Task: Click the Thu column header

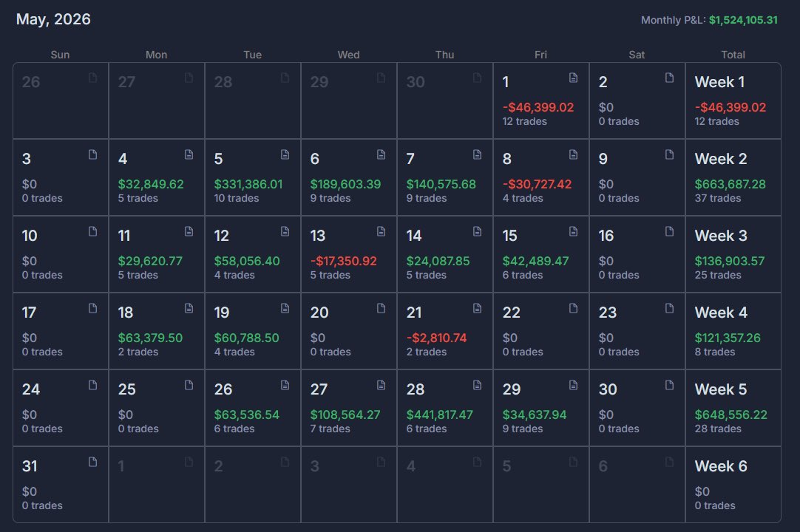Action: tap(444, 55)
